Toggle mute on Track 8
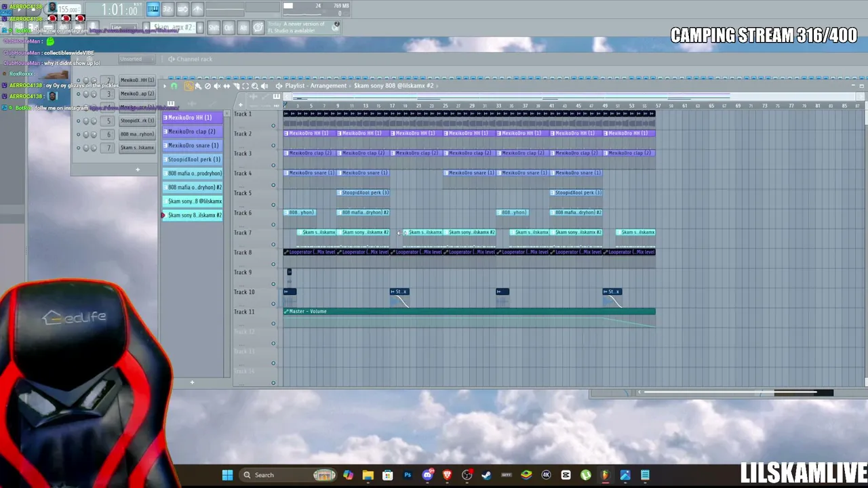 tap(273, 264)
